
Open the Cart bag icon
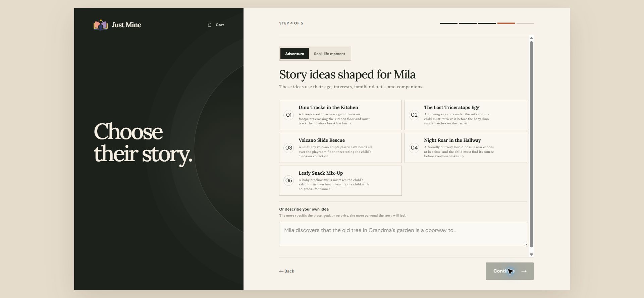[210, 25]
